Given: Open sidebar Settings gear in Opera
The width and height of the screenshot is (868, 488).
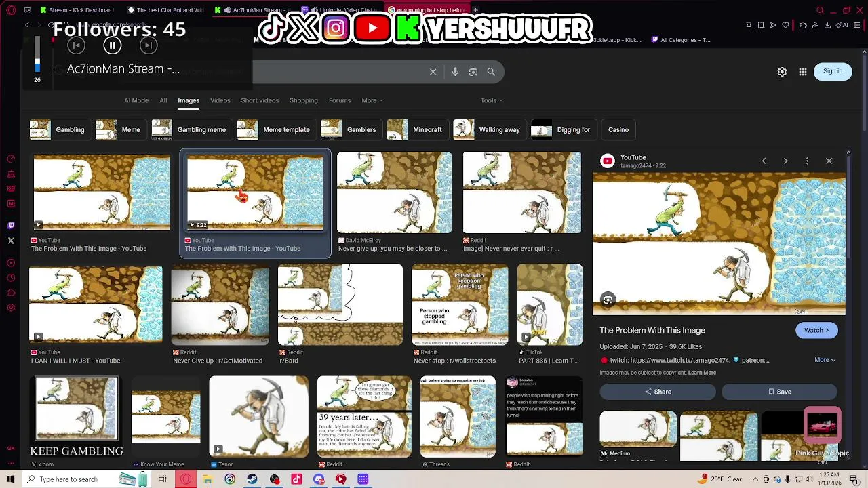Looking at the screenshot, I should point(11,308).
